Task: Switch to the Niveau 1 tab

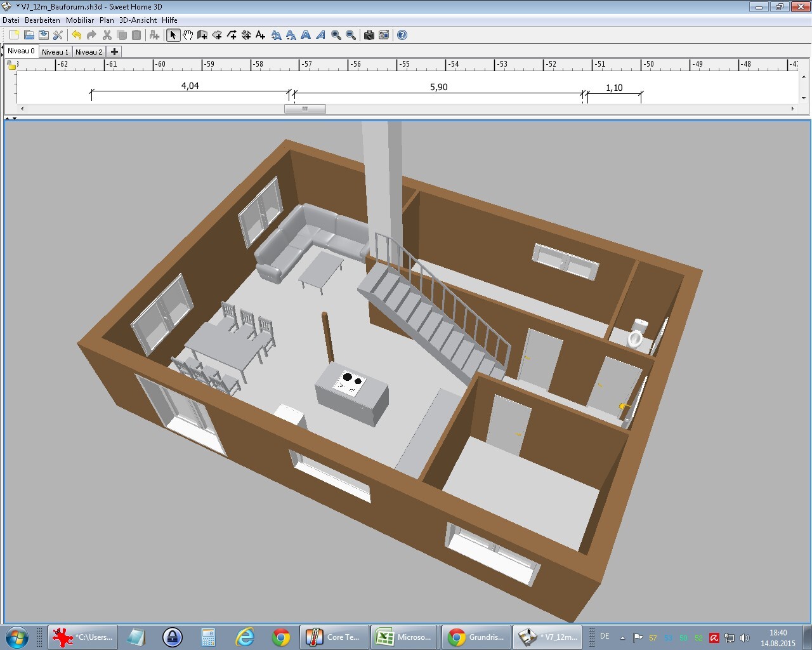Action: click(x=55, y=52)
